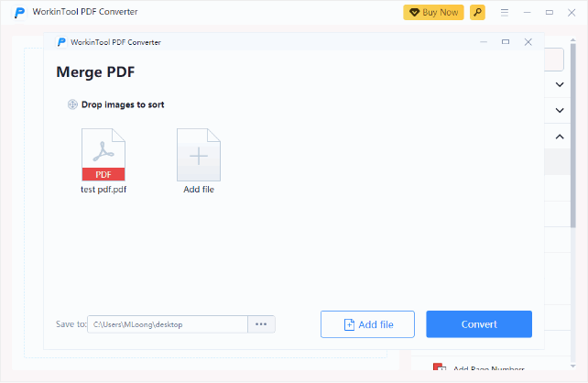Click scrollbar down arrow in main window

(573, 367)
